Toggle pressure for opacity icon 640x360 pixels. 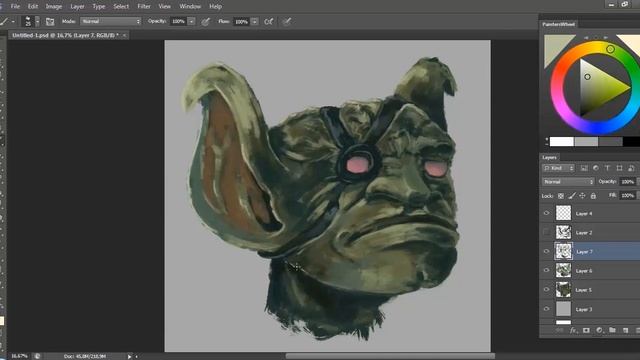pos(206,22)
